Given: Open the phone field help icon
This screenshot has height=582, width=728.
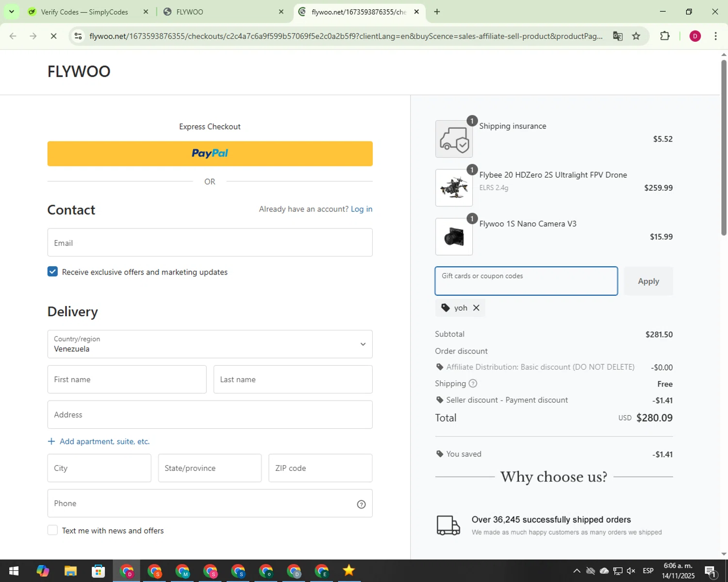Looking at the screenshot, I should pos(361,504).
